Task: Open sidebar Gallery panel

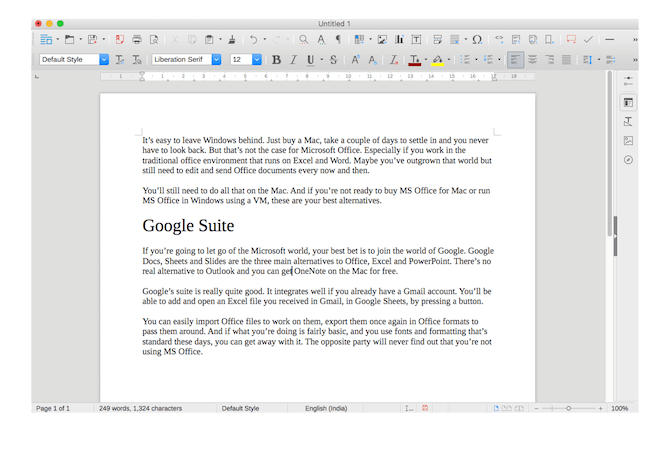Action: (x=628, y=141)
